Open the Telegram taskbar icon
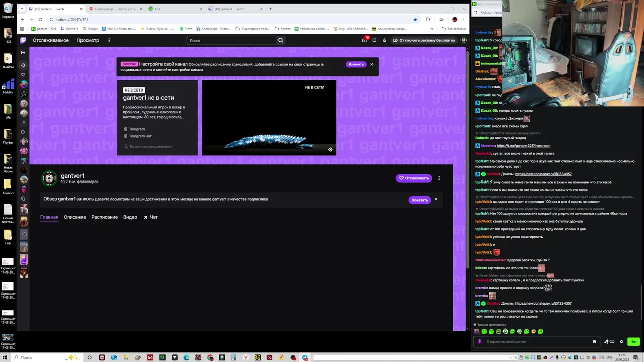This screenshot has height=362, width=644. [x=305, y=357]
